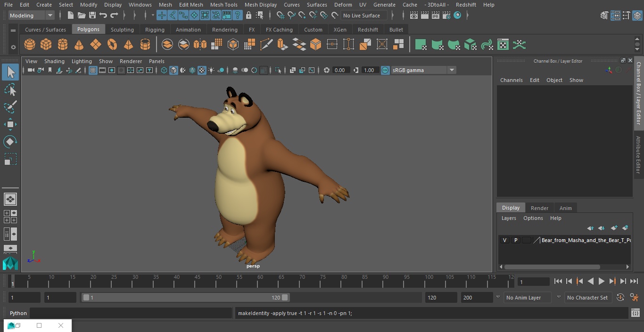Toggle textured display checker icon
The height and width of the screenshot is (332, 644).
[x=202, y=70]
